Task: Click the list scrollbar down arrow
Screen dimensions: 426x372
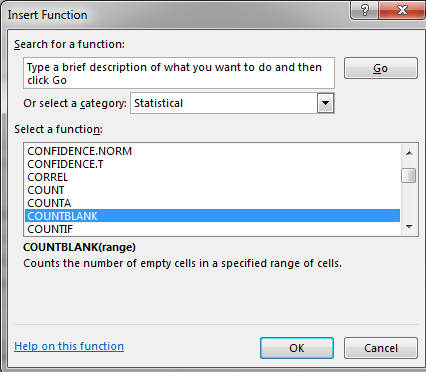Action: [409, 227]
